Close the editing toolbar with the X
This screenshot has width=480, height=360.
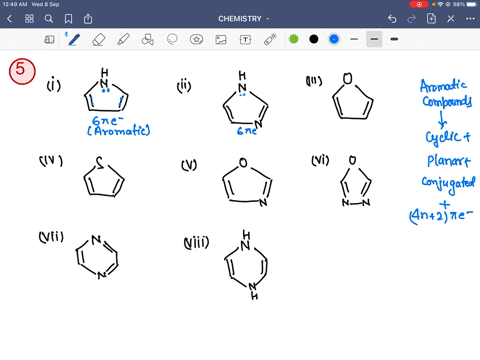[451, 19]
